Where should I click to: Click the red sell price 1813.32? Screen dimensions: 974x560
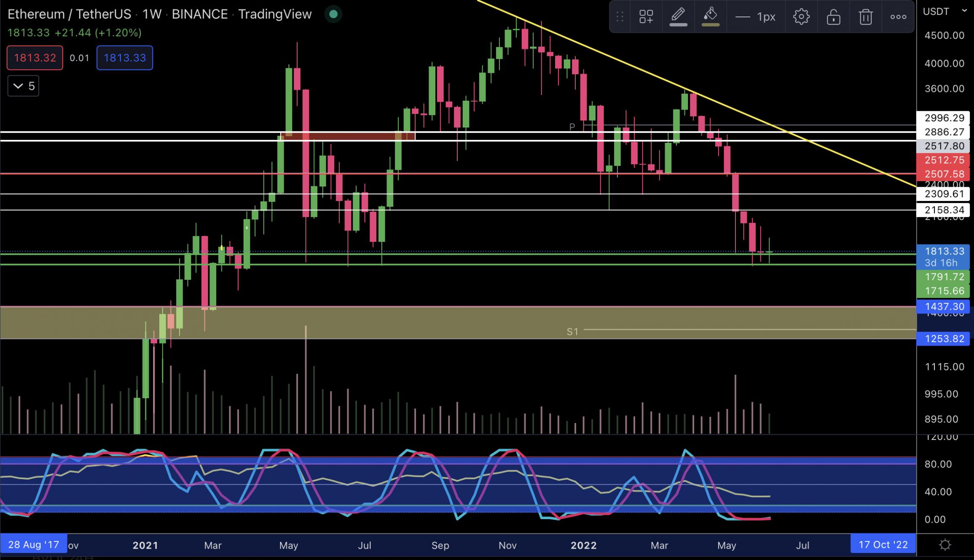click(35, 58)
